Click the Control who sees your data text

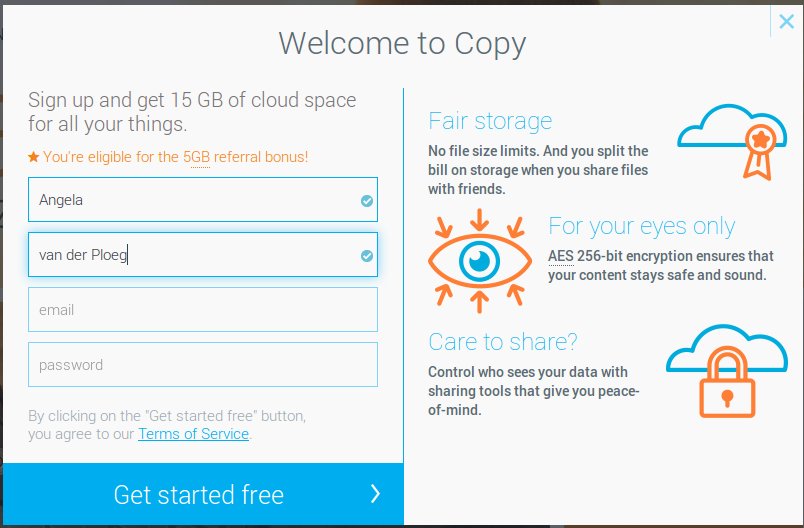tap(534, 391)
